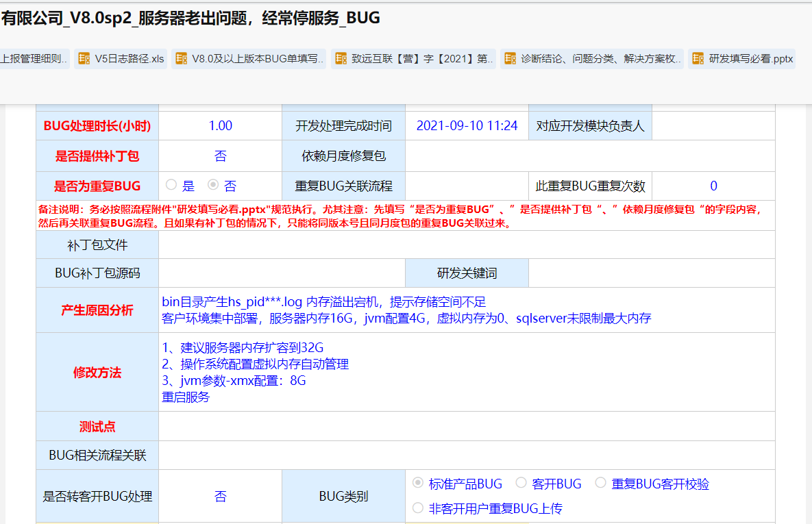Click the V5日志路径.xls file icon
Screen dimensions: 812x524
[84, 59]
